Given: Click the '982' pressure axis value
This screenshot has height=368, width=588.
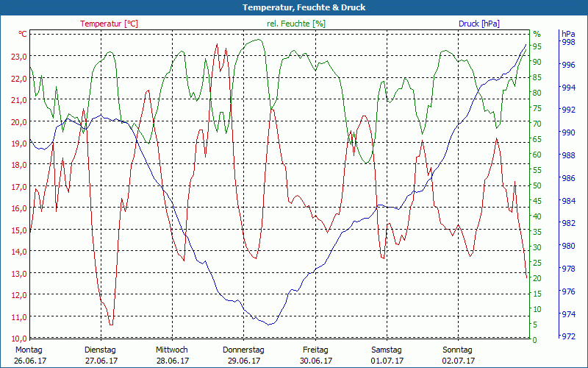Looking at the screenshot, I should (x=568, y=223).
